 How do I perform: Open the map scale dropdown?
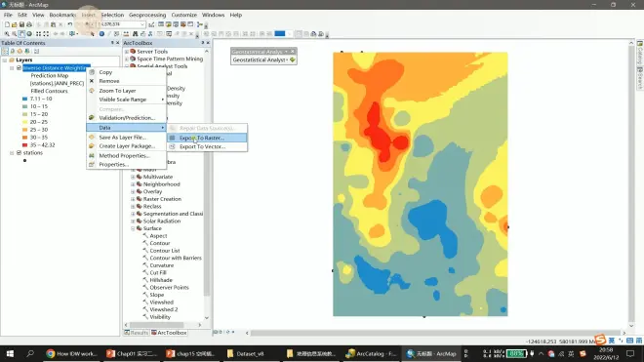142,24
